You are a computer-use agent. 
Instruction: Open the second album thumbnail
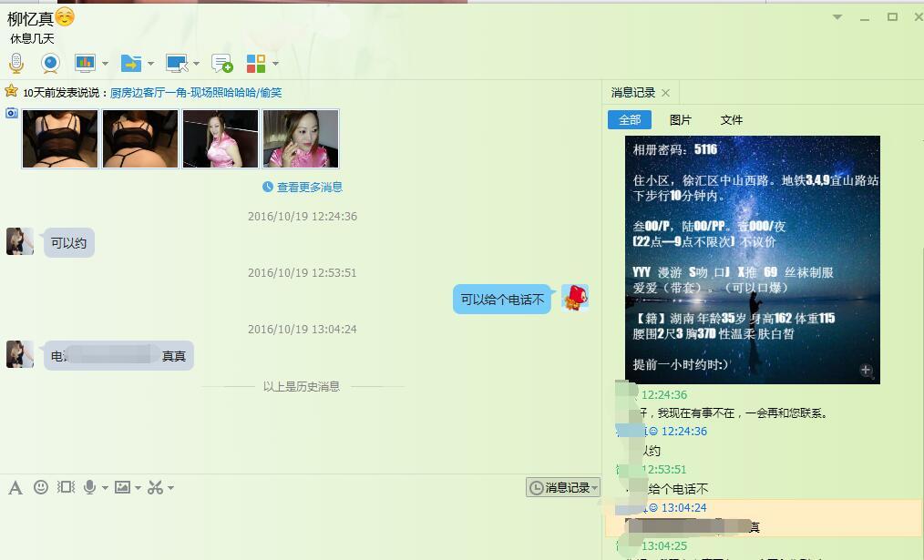pyautogui.click(x=140, y=139)
